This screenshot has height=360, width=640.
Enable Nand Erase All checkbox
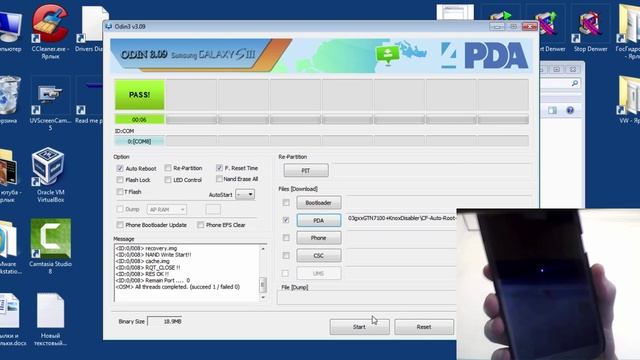click(x=219, y=179)
